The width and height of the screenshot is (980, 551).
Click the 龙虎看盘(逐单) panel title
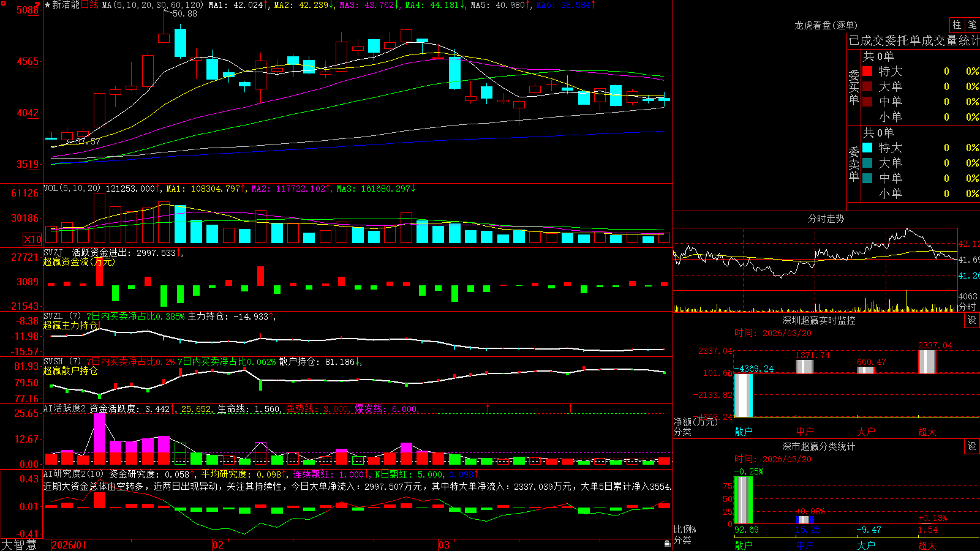(826, 25)
